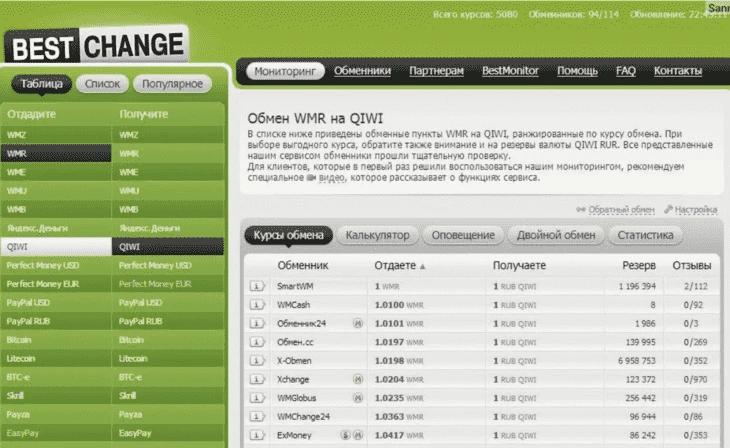The image size is (730, 448).
Task: Select Litecoin in Отдадите column
Action: coord(56,359)
